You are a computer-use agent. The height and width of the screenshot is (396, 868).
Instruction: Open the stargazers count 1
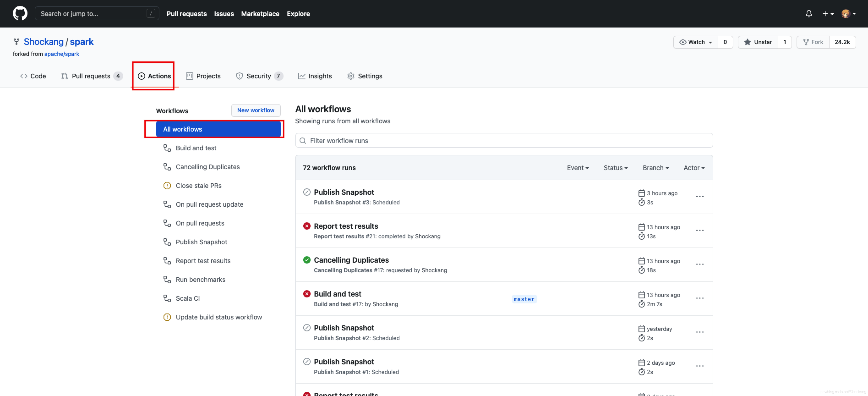click(784, 42)
